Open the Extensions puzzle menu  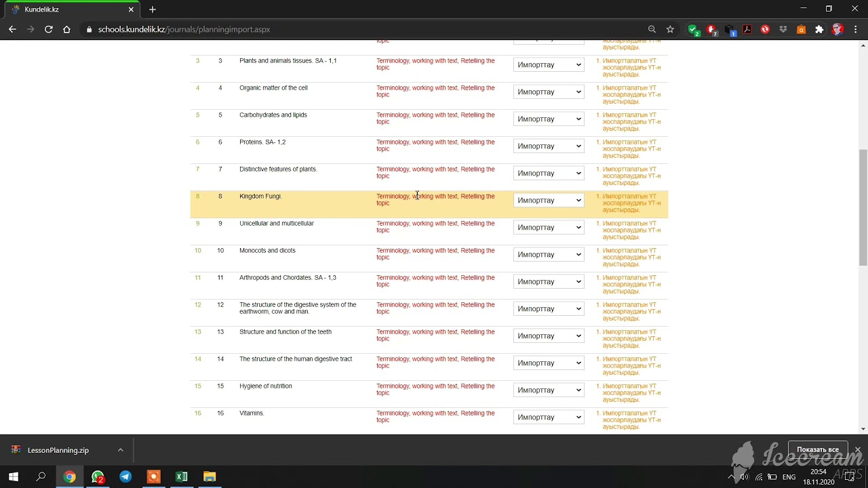coord(819,29)
